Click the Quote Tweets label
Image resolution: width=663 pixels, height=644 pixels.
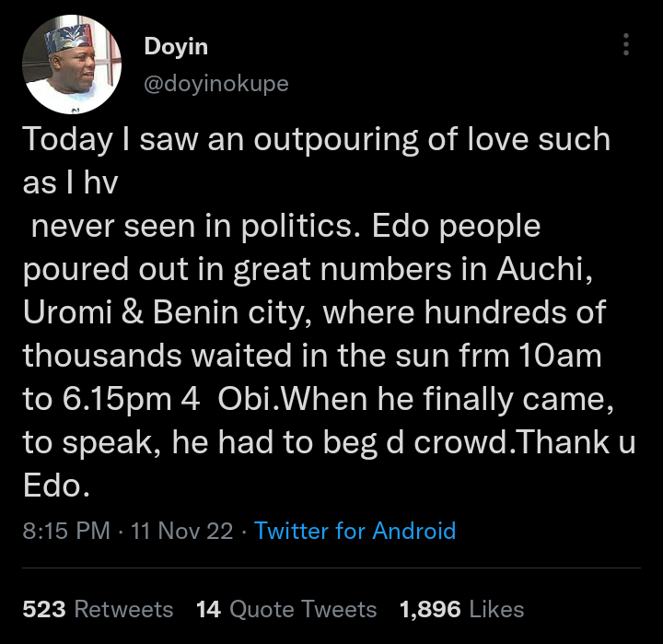[303, 609]
